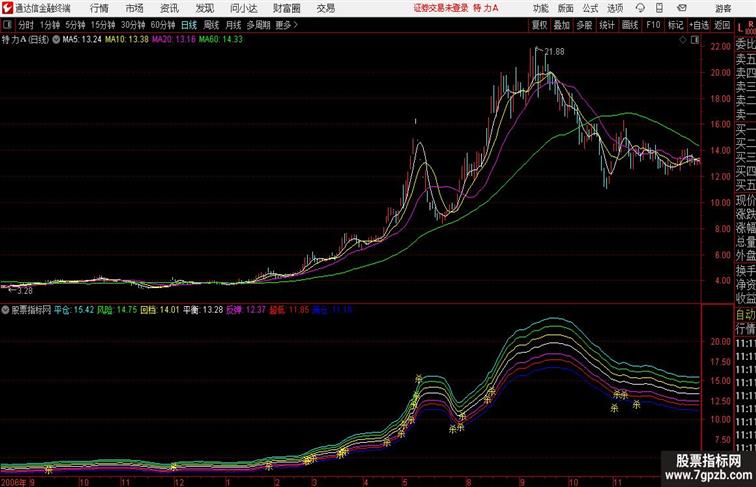This screenshot has height=487, width=756.
Task: Click the 标记 mark toolbar button
Action: tap(675, 25)
